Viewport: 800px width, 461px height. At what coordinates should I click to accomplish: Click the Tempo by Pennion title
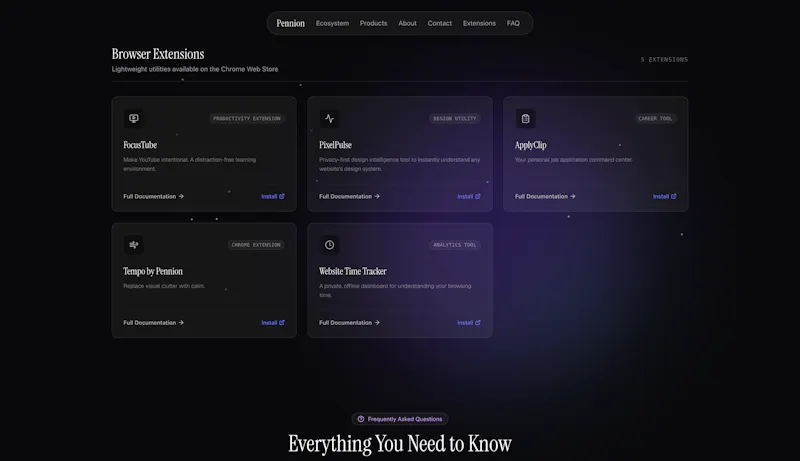pyautogui.click(x=153, y=271)
